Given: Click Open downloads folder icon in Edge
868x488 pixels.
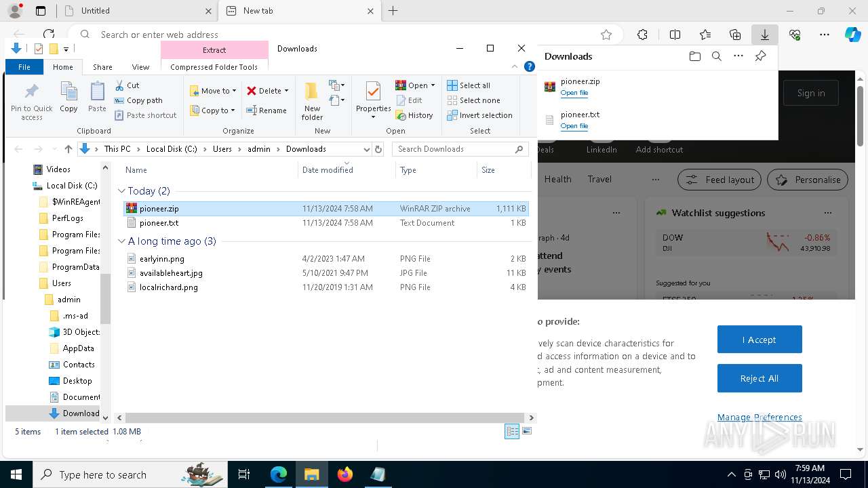Looking at the screenshot, I should tap(694, 56).
